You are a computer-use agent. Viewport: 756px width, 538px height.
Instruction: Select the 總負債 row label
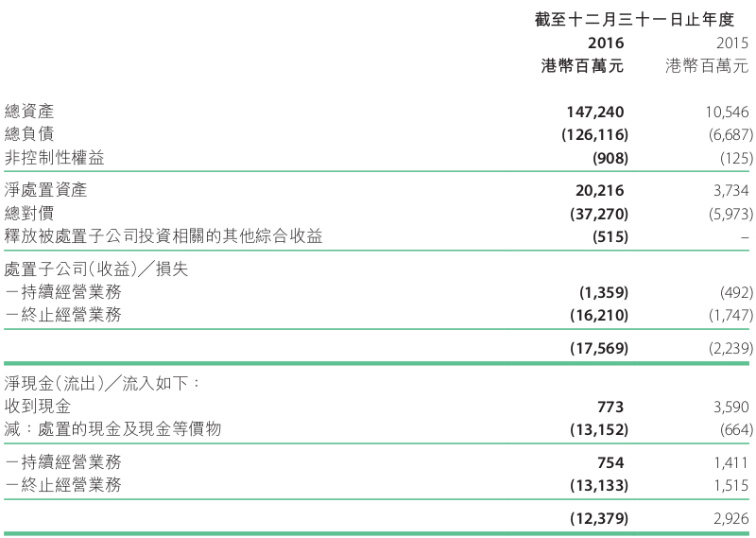[x=29, y=134]
